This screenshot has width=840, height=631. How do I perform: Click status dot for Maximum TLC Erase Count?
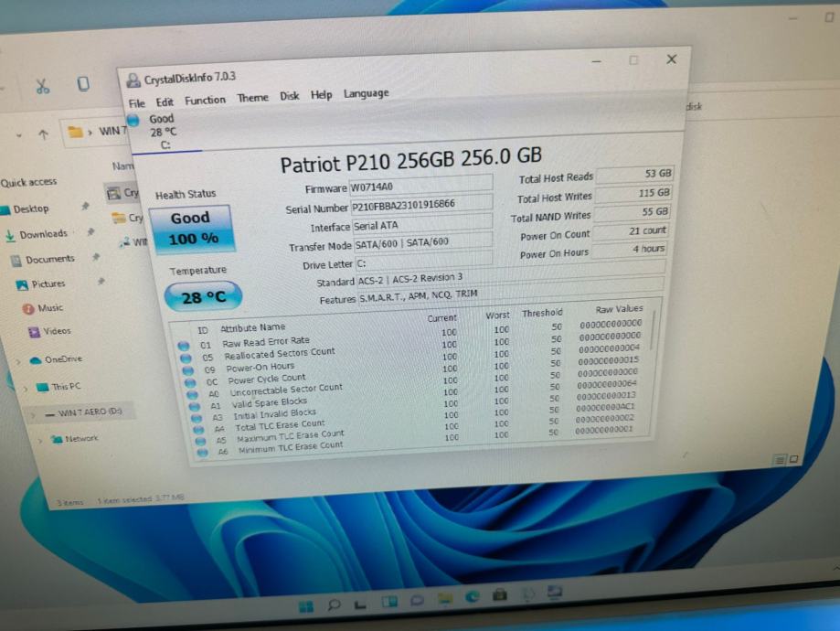(x=201, y=441)
